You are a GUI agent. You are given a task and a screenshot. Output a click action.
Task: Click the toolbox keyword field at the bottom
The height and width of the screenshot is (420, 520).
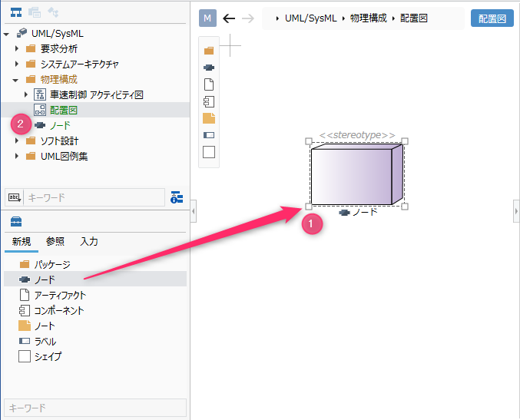click(95, 408)
